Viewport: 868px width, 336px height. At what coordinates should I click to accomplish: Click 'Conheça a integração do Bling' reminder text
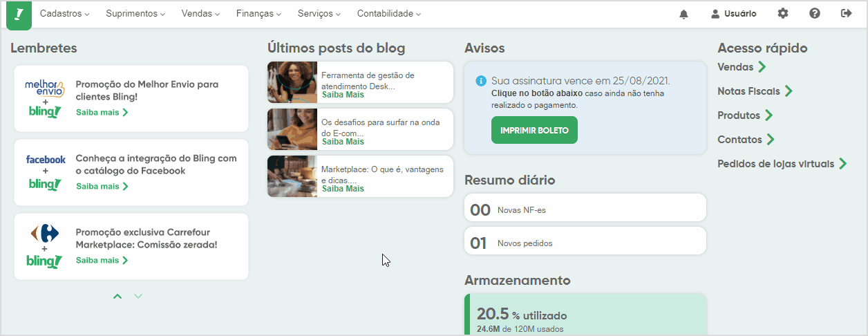[156, 165]
